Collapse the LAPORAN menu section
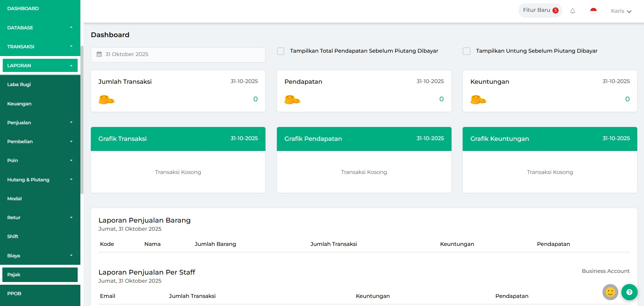This screenshot has width=644, height=306. (x=40, y=66)
